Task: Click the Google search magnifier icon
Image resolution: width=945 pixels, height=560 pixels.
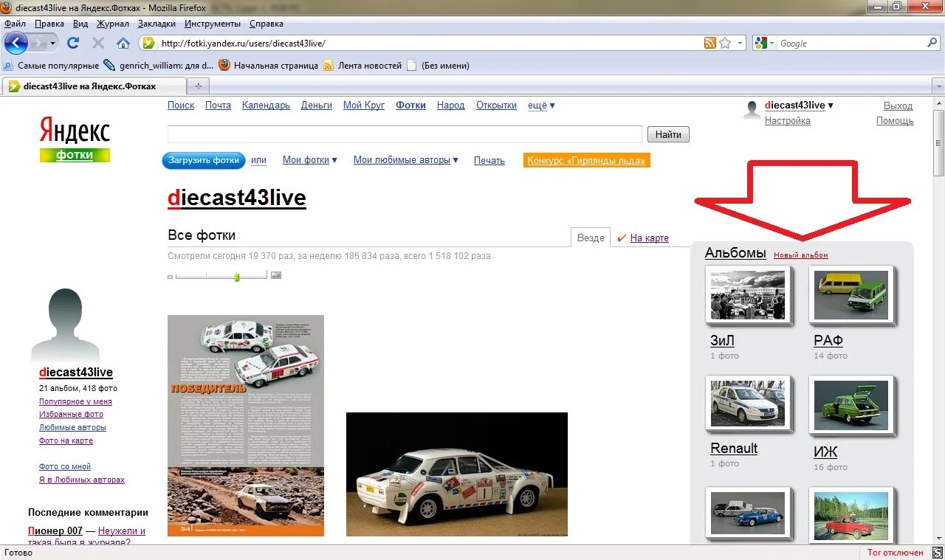Action: [x=932, y=43]
